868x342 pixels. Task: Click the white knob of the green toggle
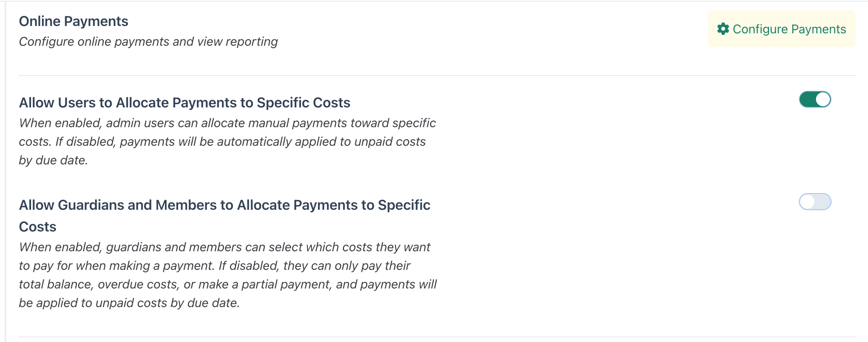(x=823, y=99)
